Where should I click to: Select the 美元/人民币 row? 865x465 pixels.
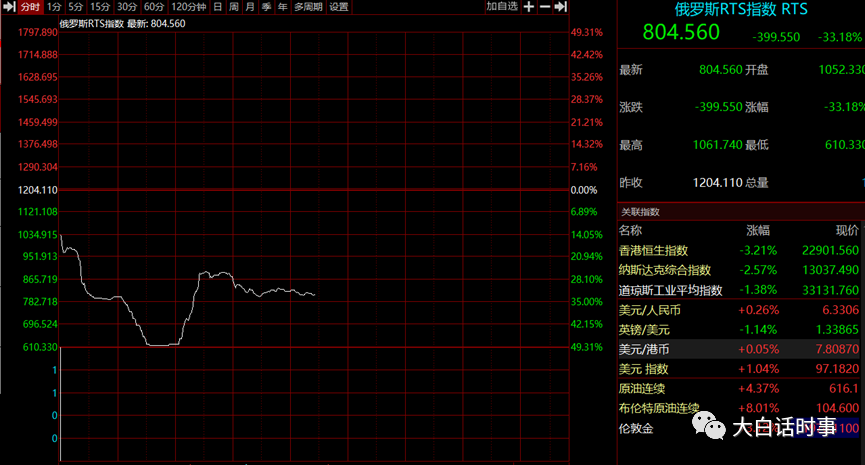(739, 310)
